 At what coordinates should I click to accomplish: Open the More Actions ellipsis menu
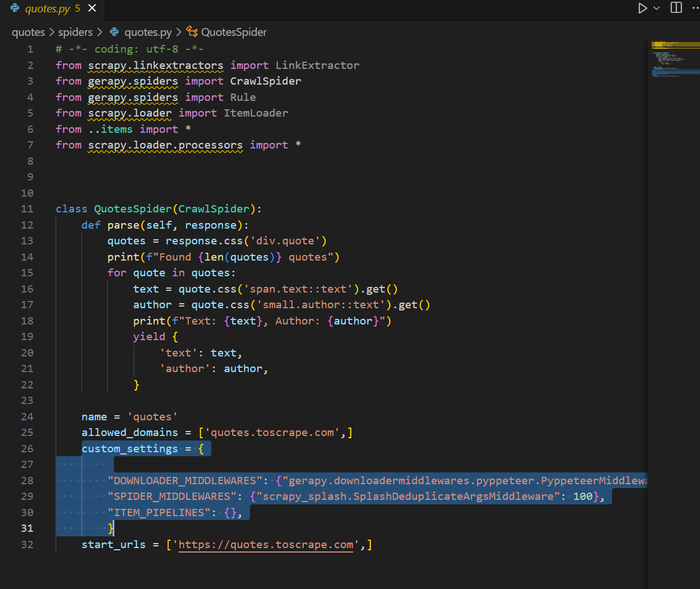[x=696, y=8]
